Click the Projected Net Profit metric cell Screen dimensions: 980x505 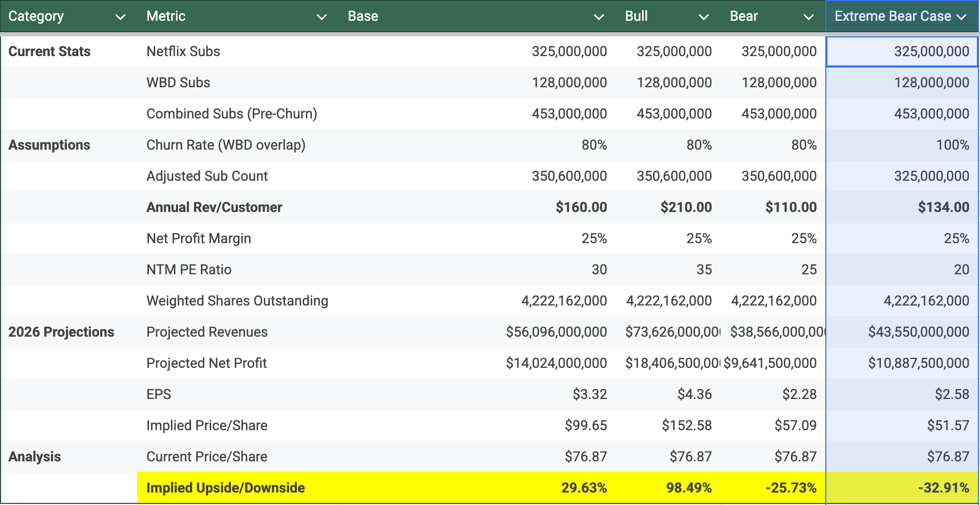click(238, 363)
